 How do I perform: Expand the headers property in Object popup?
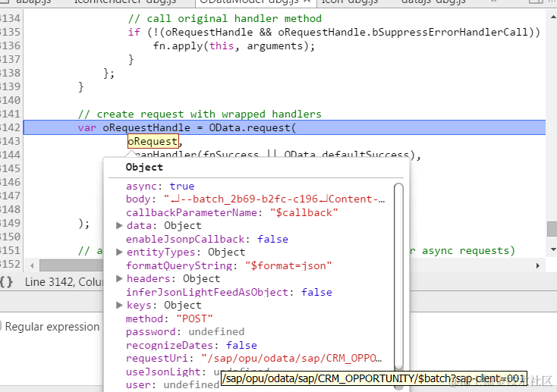click(x=119, y=279)
